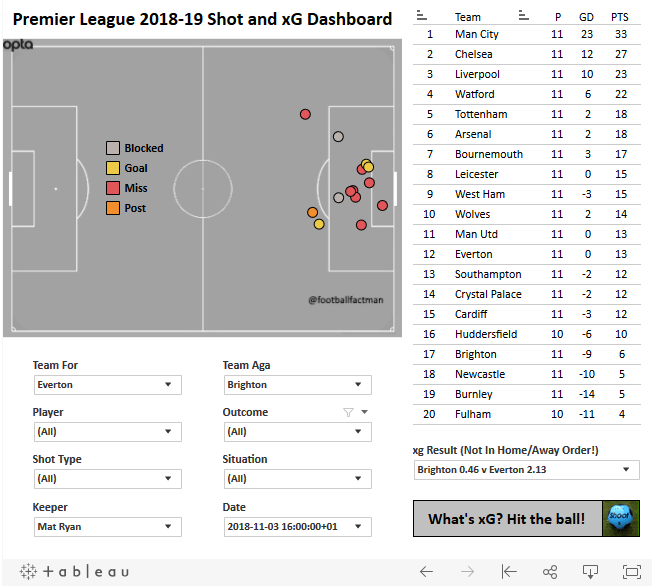
Task: Select the Man City row in the table
Action: click(x=476, y=34)
